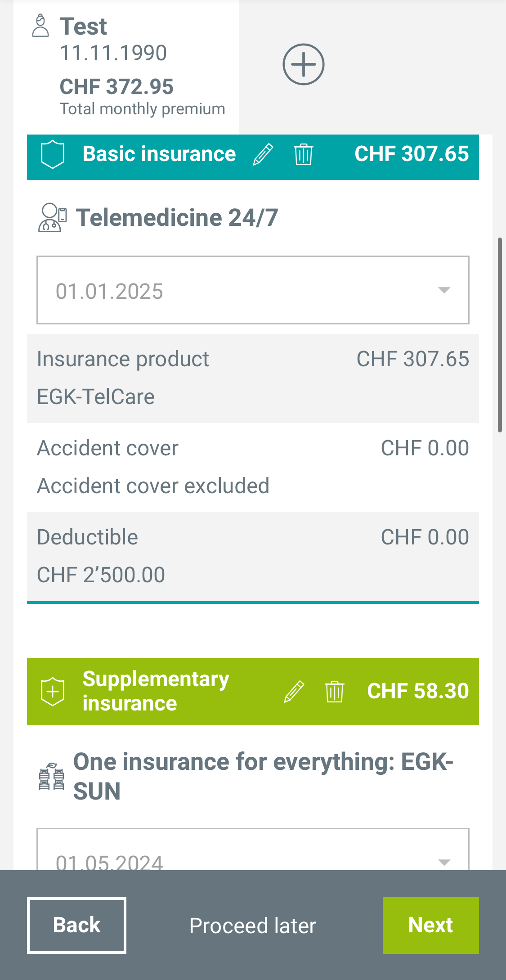Click the vertical scrollbar handle
506x980 pixels.
tap(500, 335)
